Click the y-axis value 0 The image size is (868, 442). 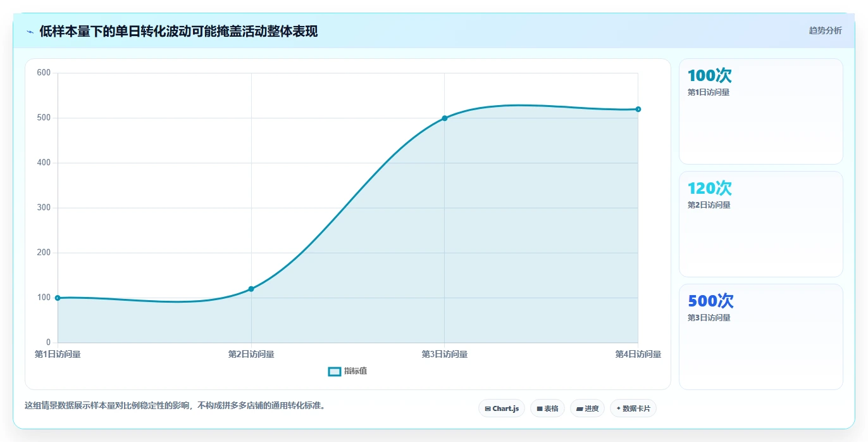coord(48,343)
